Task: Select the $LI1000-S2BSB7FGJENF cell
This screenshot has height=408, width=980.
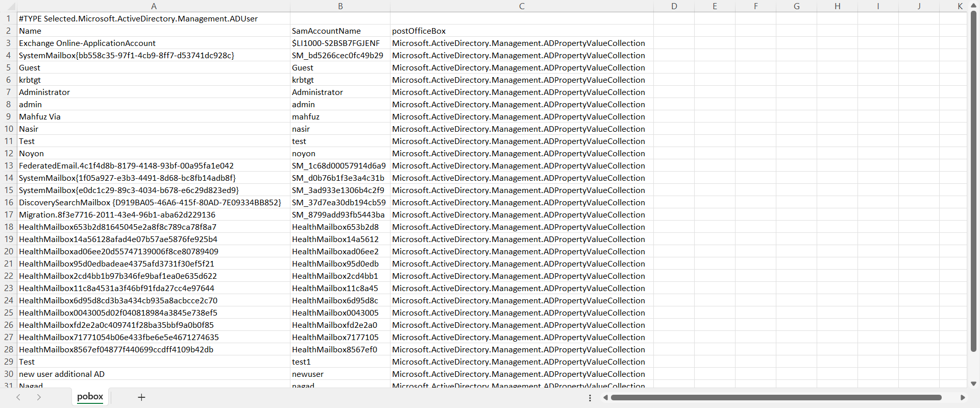Action: 340,43
